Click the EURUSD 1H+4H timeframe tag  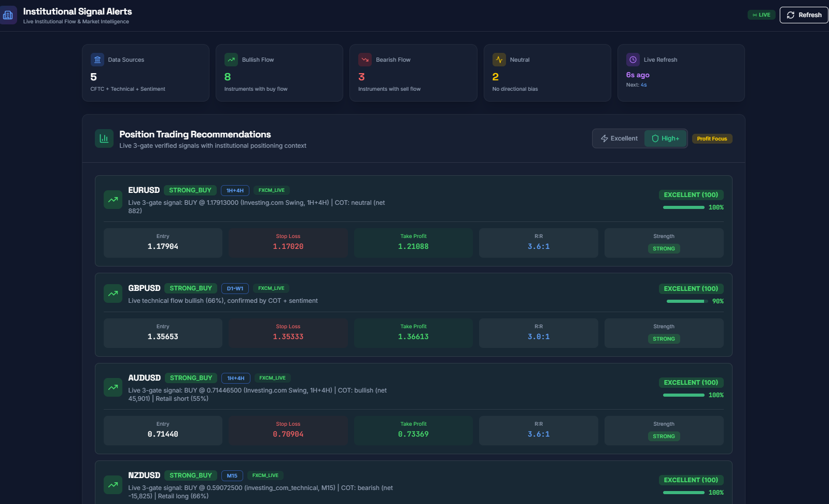(x=235, y=190)
